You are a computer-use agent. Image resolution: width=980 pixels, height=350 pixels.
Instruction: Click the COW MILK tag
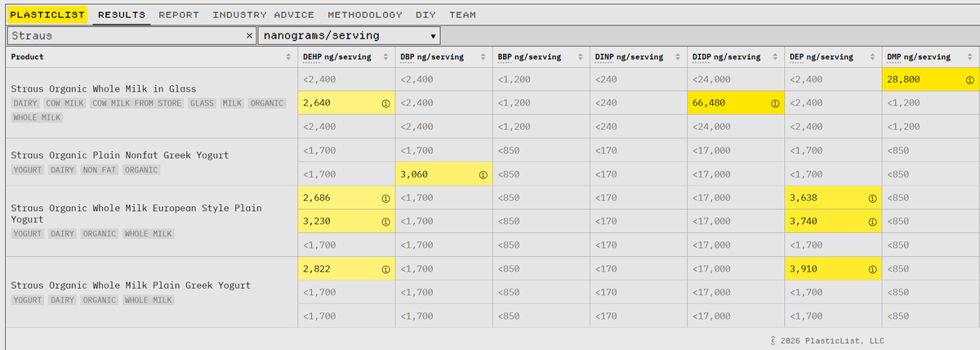click(x=65, y=103)
